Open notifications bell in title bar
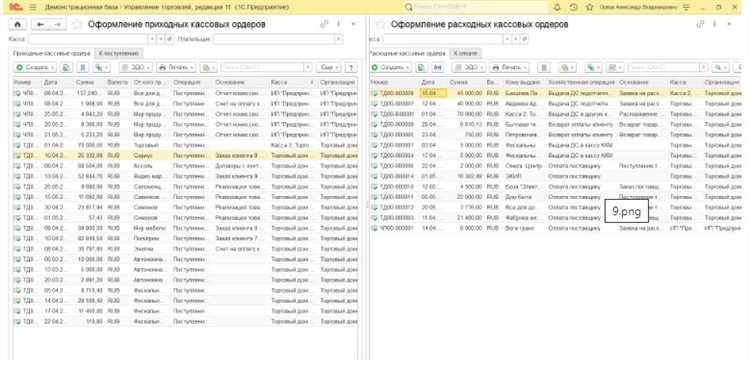The height and width of the screenshot is (367, 750). 557,7
